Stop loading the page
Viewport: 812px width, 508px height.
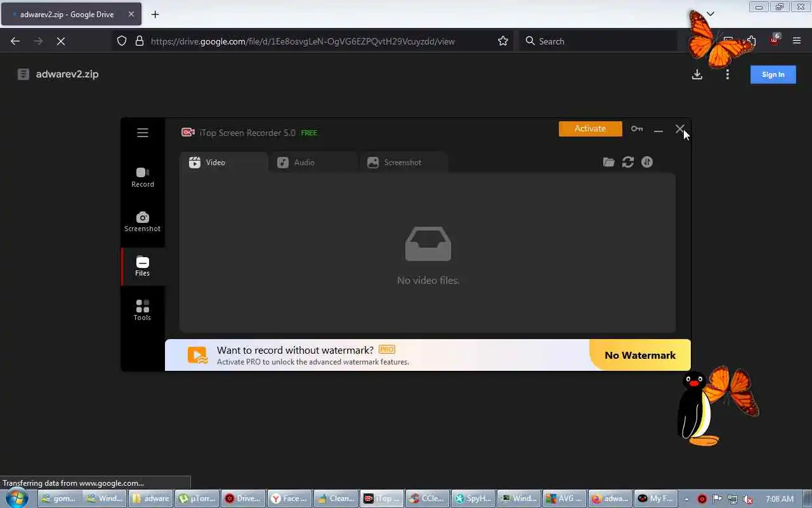click(61, 41)
